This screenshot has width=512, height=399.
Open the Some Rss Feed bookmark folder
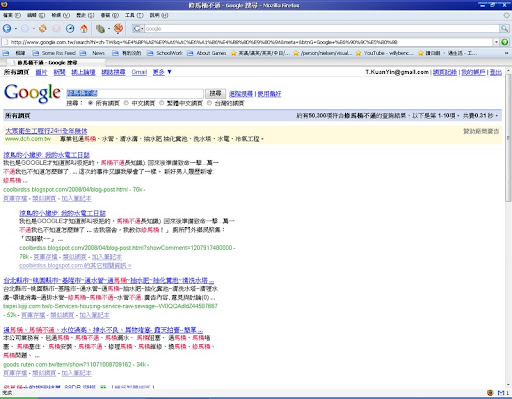(54, 53)
